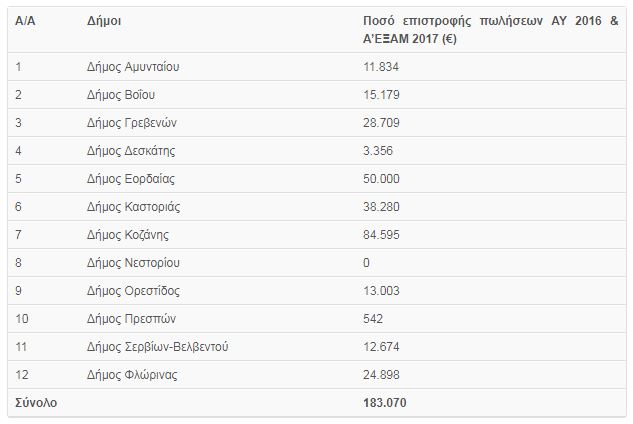Click the 84.595 value for Κοζάνης
This screenshot has height=424, width=633.
(381, 235)
